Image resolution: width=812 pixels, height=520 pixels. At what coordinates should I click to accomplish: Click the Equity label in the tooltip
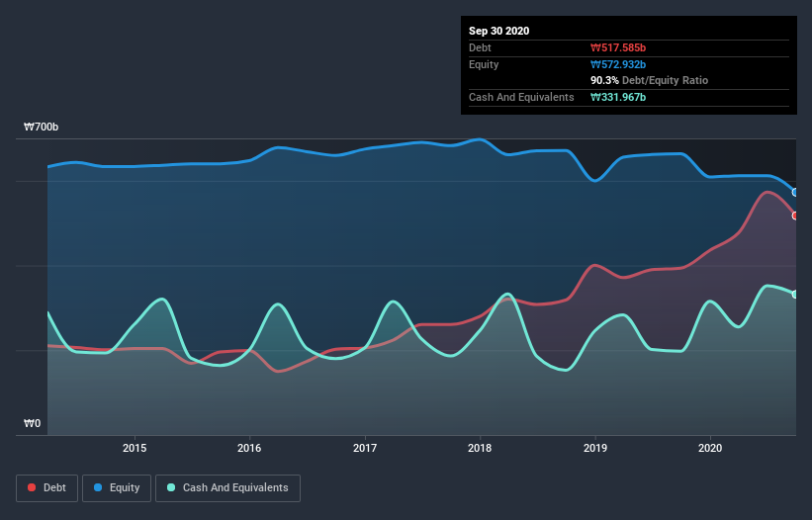pos(484,64)
